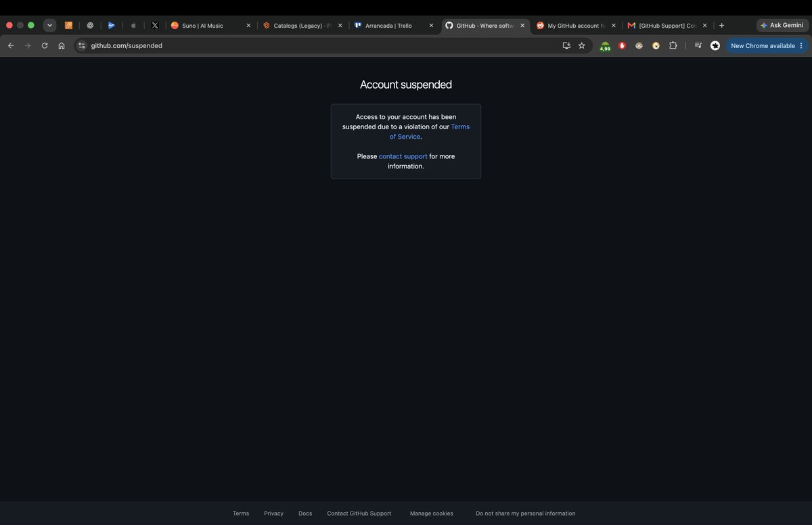Switch to the blue arrow pinned tab
This screenshot has height=525, width=812.
[112, 25]
